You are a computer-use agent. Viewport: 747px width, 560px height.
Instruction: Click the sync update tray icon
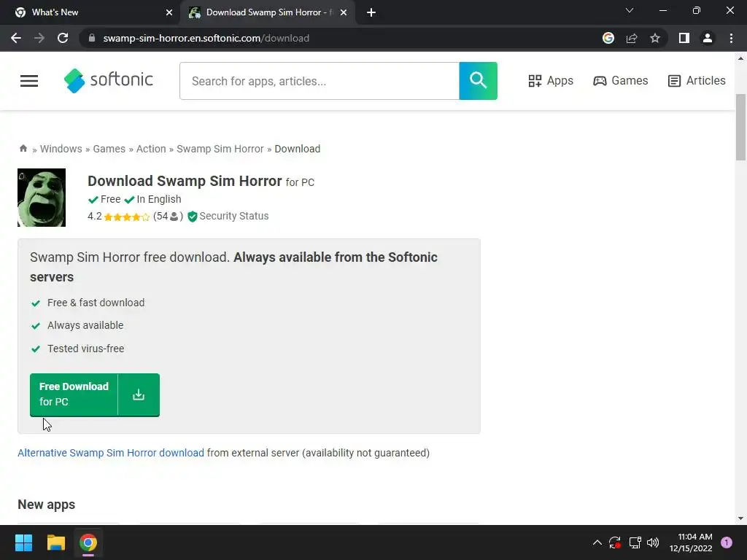pos(614,542)
